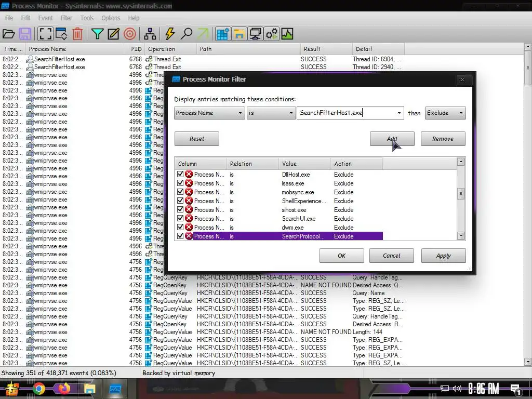Click the Value column header in filter list
Viewport: 532px width, 399px height.
point(304,164)
